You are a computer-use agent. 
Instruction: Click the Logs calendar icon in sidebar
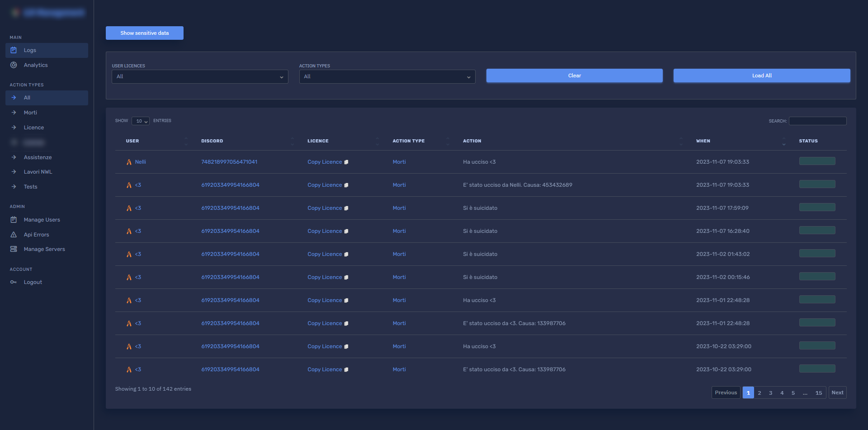click(14, 50)
